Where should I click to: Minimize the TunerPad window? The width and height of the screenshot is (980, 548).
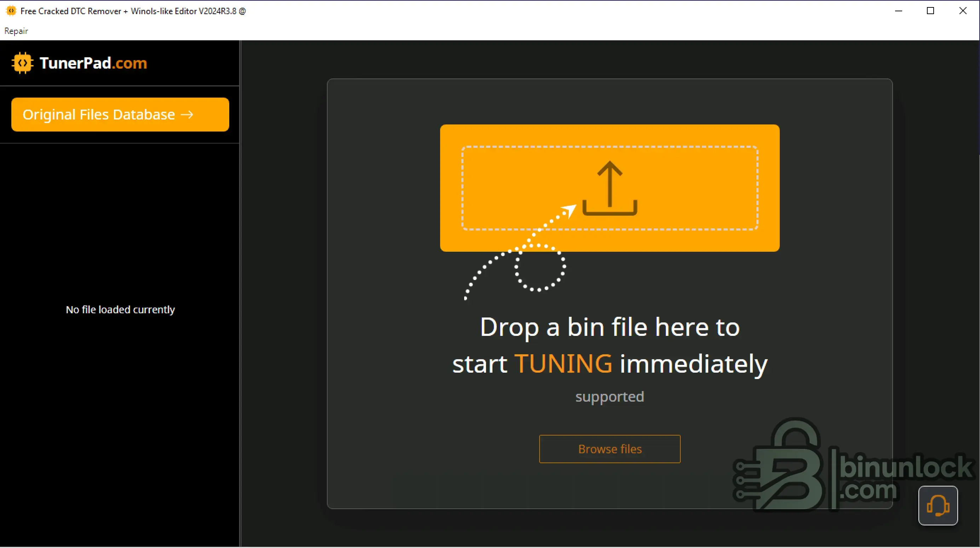pyautogui.click(x=899, y=11)
